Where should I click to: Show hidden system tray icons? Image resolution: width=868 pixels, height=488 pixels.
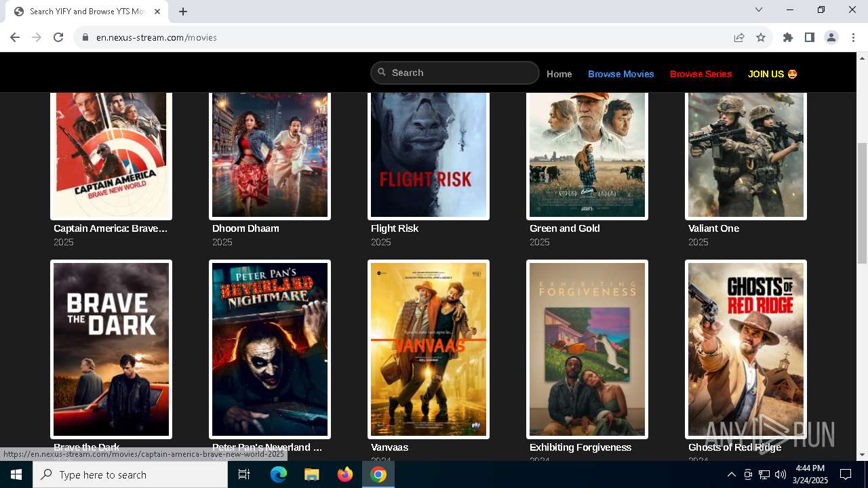point(731,474)
